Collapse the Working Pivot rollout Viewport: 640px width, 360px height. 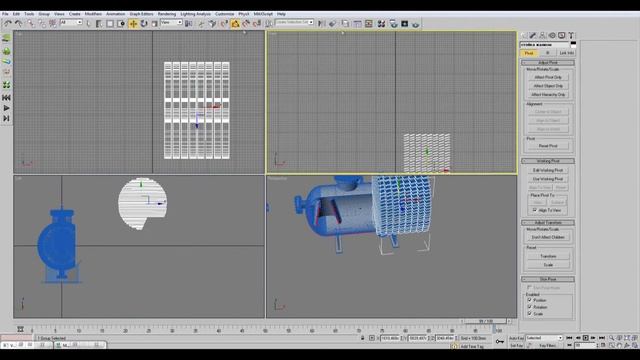click(x=548, y=161)
